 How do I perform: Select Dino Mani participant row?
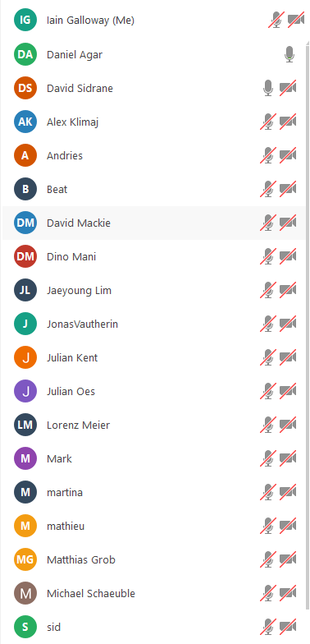point(154,256)
